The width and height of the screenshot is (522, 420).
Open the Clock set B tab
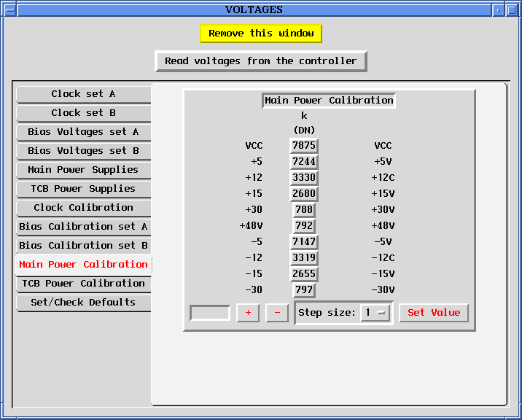[x=83, y=113]
